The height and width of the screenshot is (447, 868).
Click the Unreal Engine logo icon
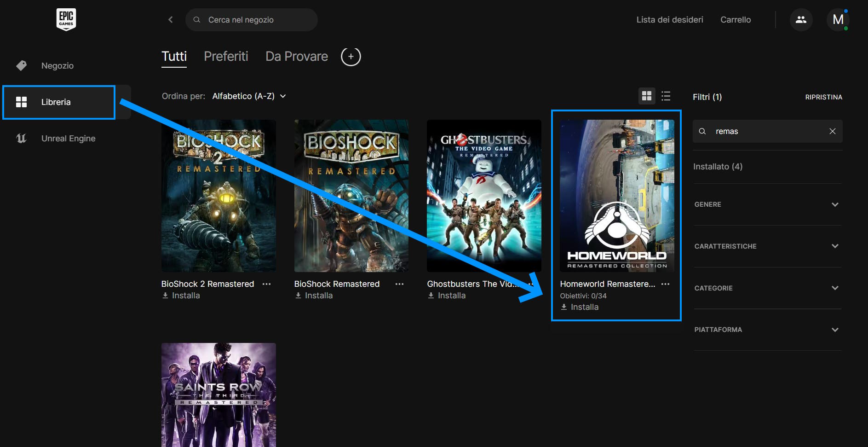click(22, 138)
